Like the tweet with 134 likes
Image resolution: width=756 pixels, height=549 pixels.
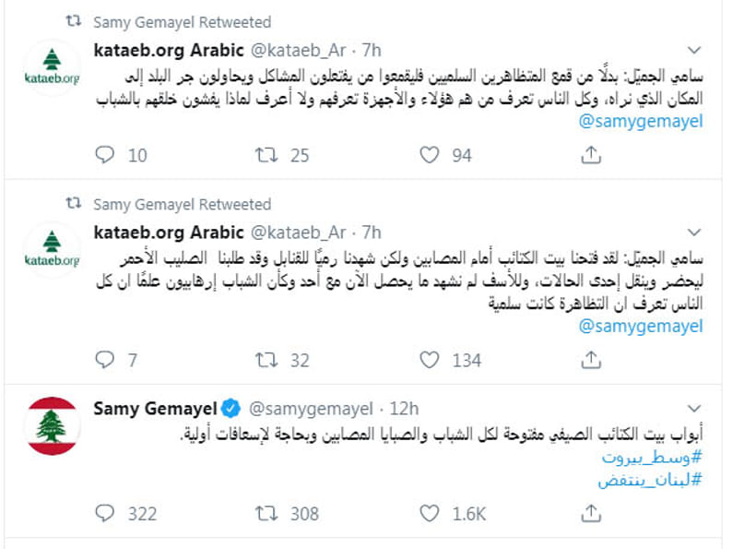(x=429, y=360)
